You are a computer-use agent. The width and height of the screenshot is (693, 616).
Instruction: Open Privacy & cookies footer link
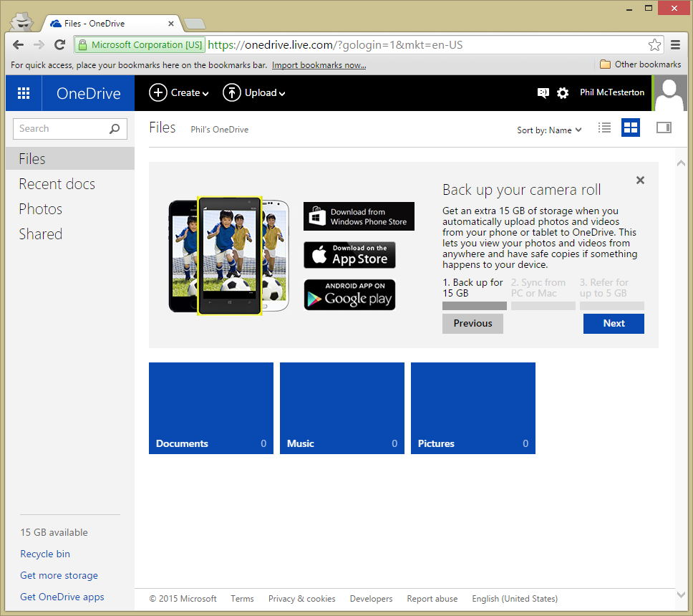tap(302, 599)
